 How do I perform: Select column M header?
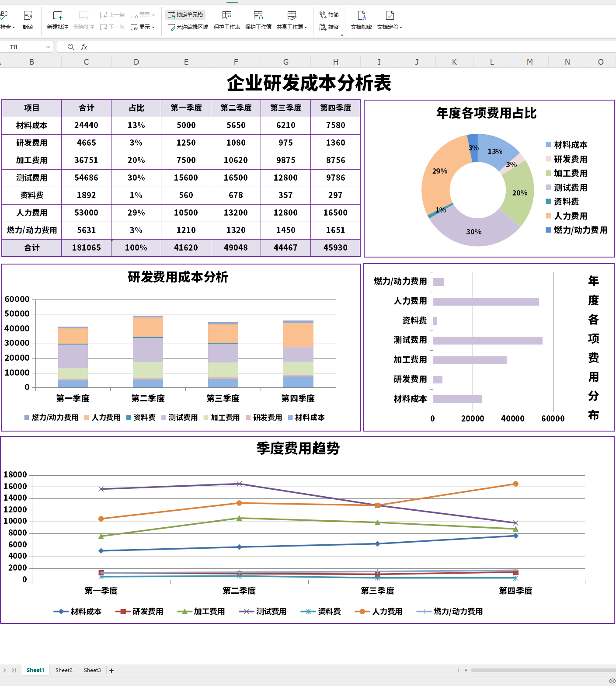[529, 62]
